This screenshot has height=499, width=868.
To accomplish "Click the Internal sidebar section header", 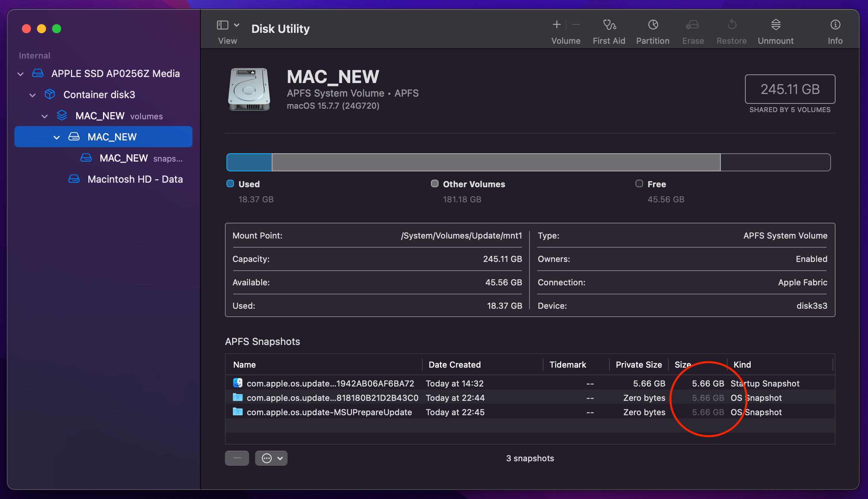I will coord(35,55).
